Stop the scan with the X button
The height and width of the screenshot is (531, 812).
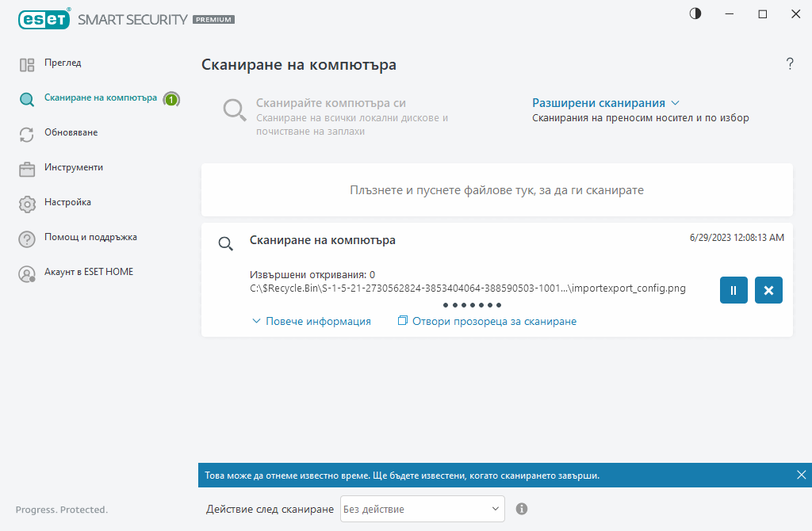(768, 289)
